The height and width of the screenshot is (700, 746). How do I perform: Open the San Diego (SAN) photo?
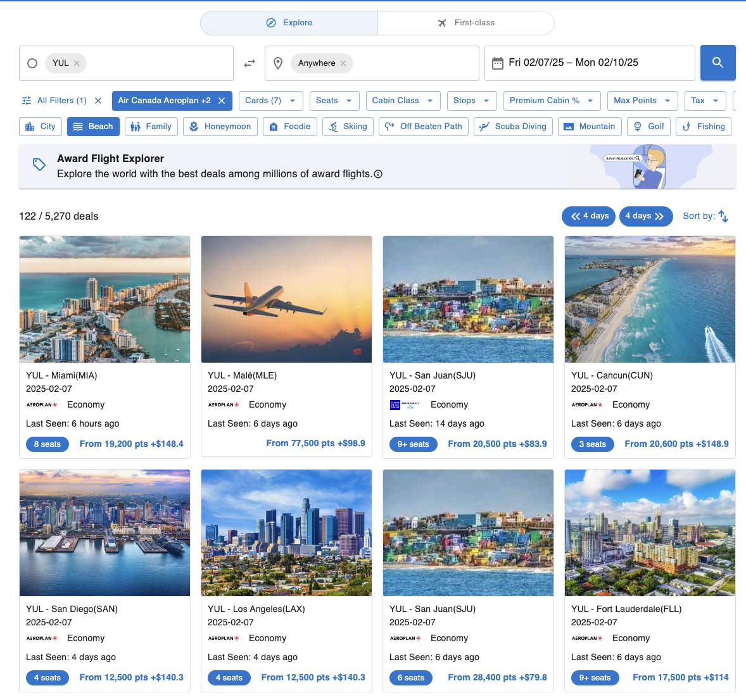pos(104,533)
